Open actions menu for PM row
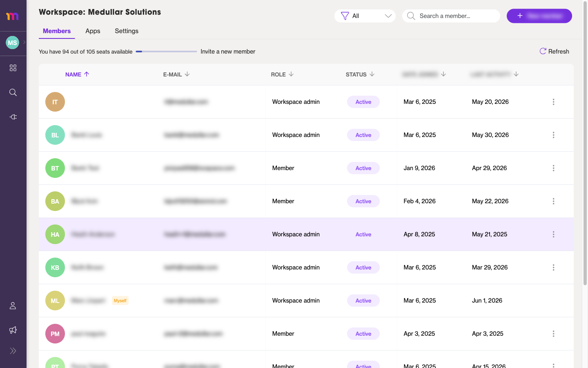Image resolution: width=588 pixels, height=368 pixels. (553, 334)
